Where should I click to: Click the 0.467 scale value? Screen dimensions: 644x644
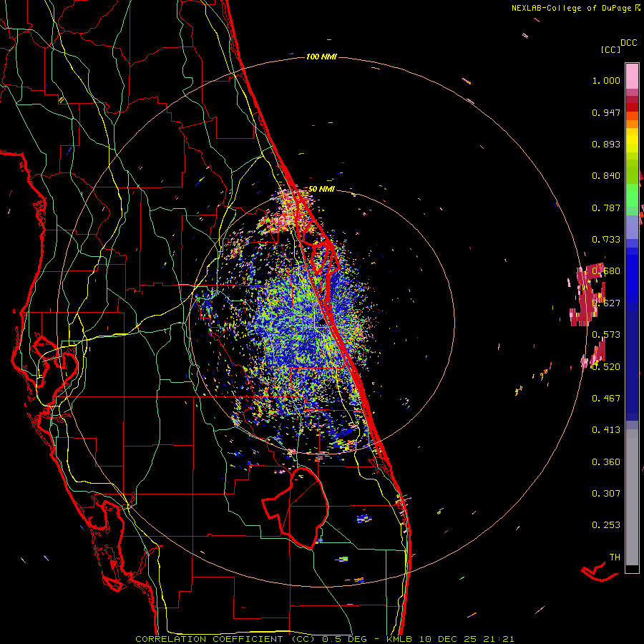(606, 399)
